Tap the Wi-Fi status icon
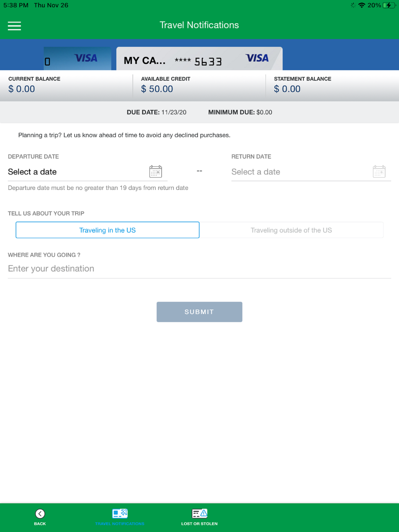Viewport: 399px width, 532px height. point(362,5)
